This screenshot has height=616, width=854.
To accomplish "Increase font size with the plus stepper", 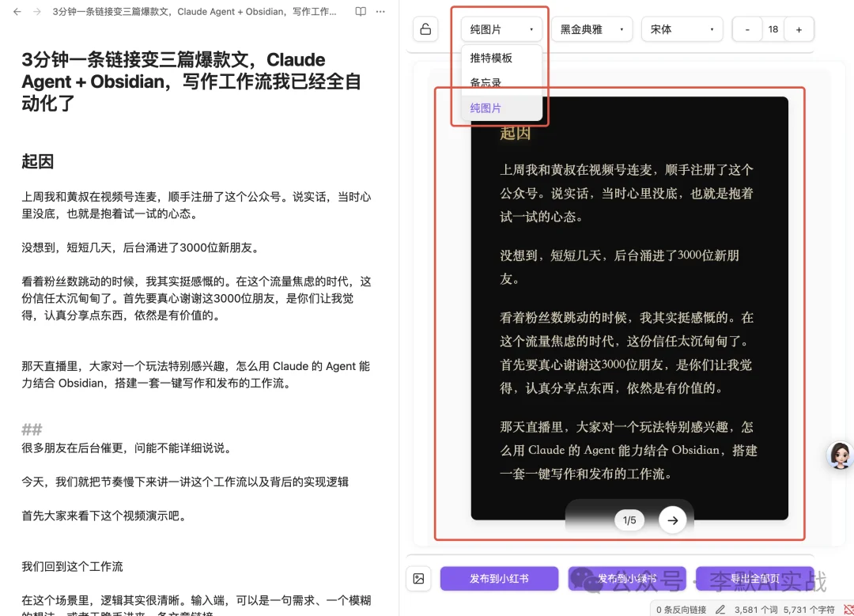I will coord(799,28).
